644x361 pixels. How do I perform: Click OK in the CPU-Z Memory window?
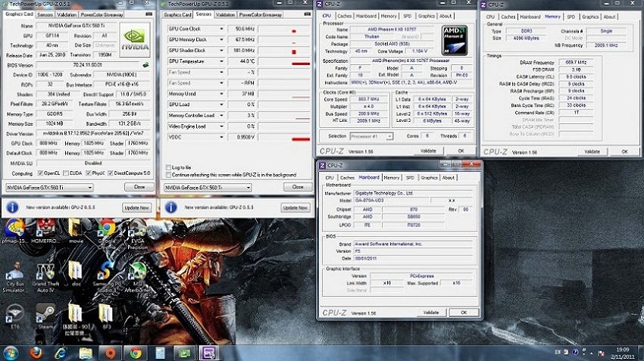click(624, 152)
